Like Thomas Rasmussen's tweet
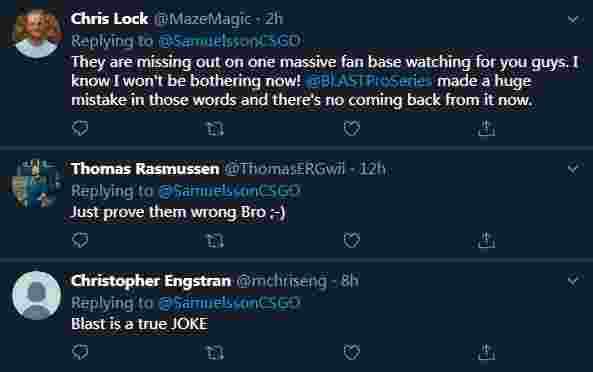 [x=352, y=240]
